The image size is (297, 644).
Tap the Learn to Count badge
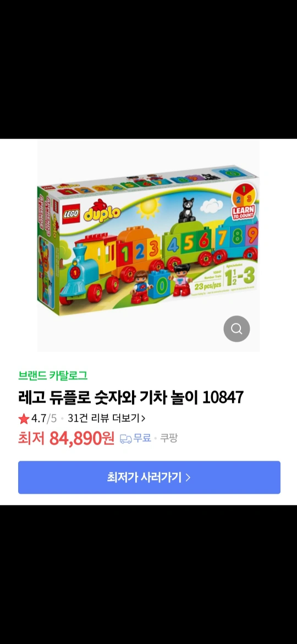[x=243, y=204]
